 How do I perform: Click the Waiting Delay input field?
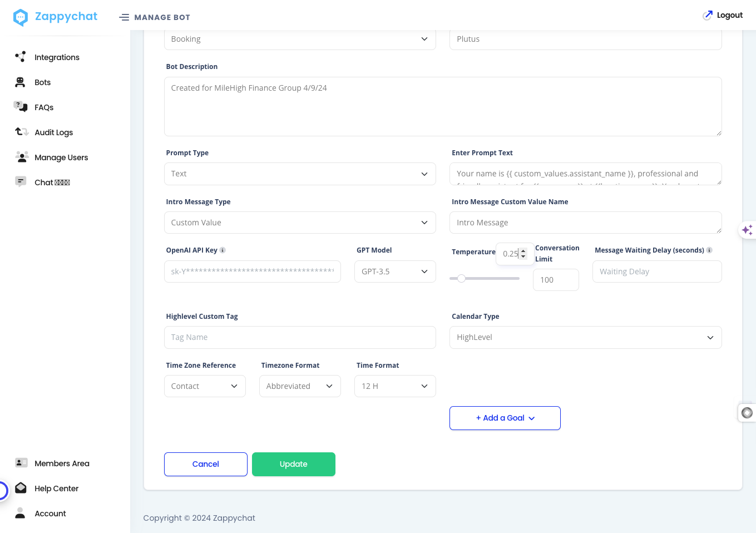tap(657, 272)
